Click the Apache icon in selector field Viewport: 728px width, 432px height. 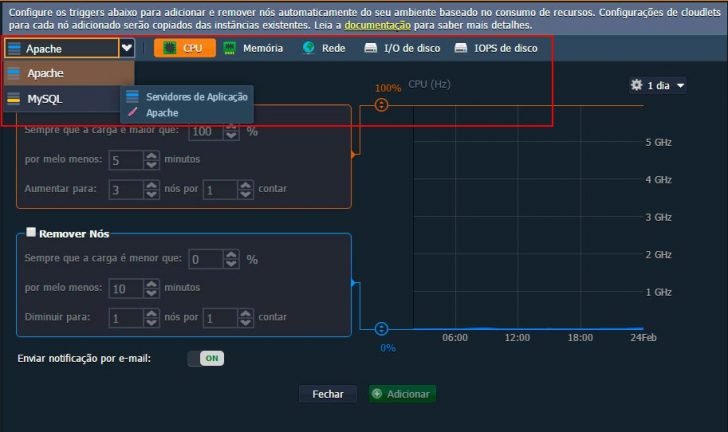[14, 48]
